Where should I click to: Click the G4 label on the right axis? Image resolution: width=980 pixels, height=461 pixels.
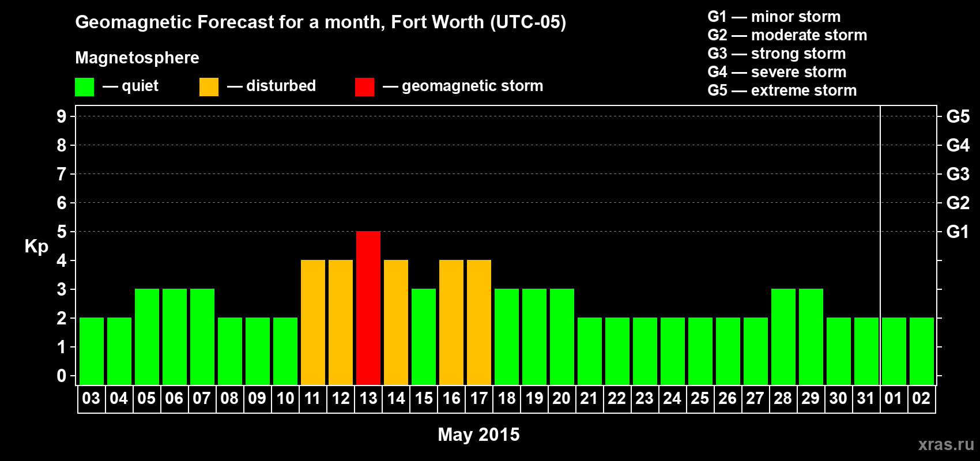point(958,145)
